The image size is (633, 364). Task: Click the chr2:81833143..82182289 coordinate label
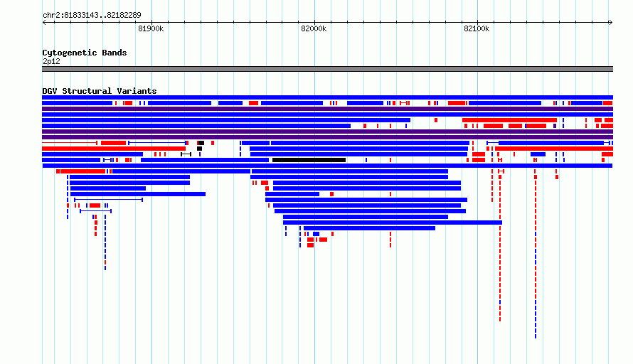point(92,16)
